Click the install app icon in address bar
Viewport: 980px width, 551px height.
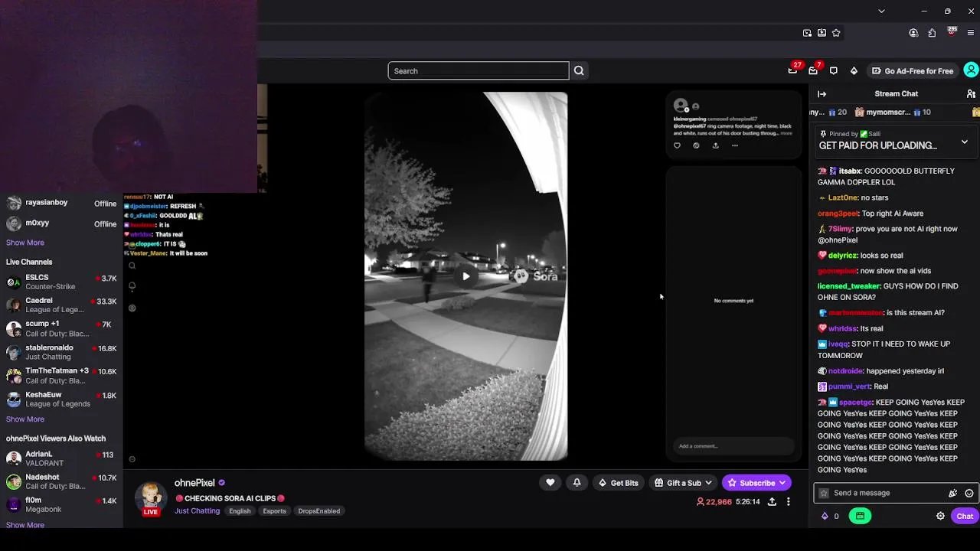coord(822,33)
